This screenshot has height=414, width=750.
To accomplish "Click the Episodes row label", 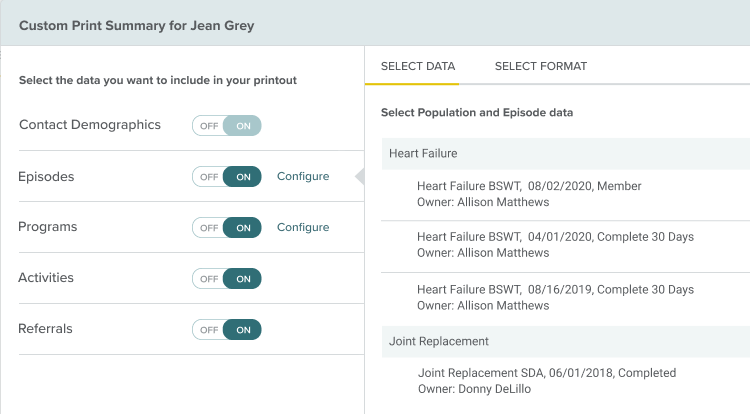I will [46, 177].
